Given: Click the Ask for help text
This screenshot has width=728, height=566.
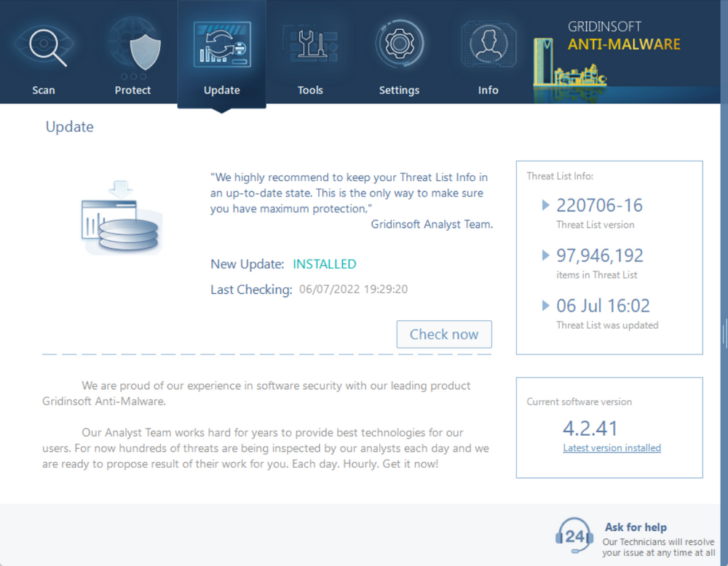Looking at the screenshot, I should tap(636, 527).
